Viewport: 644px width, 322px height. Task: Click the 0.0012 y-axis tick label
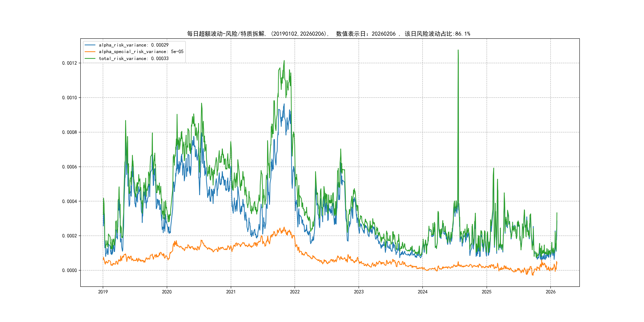click(70, 63)
